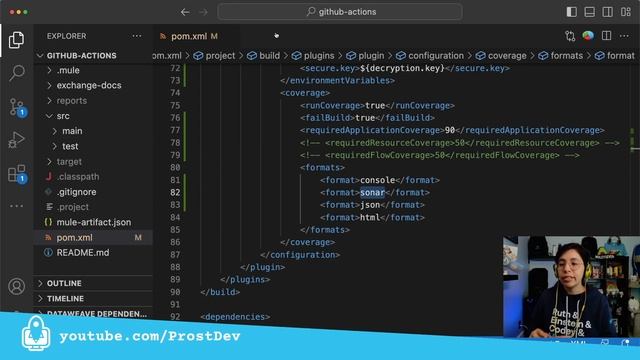
Task: Click the project breadcrumb item
Action: click(215, 56)
